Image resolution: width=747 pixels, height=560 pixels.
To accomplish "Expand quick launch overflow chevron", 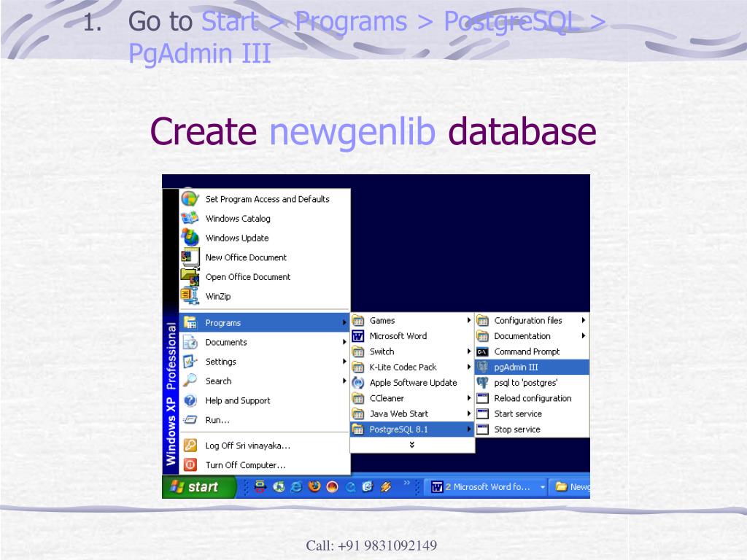I will coord(406,483).
